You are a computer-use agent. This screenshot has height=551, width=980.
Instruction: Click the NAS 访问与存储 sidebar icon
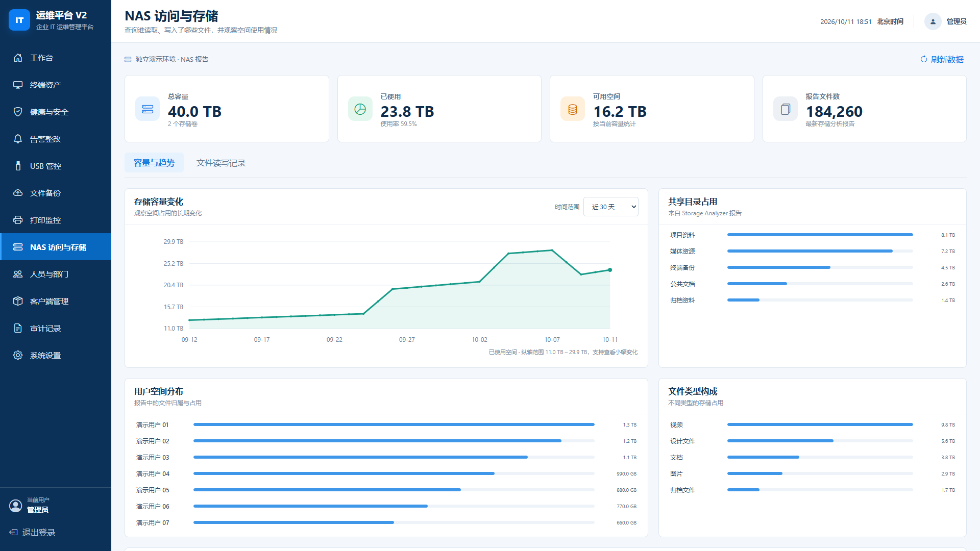tap(18, 247)
